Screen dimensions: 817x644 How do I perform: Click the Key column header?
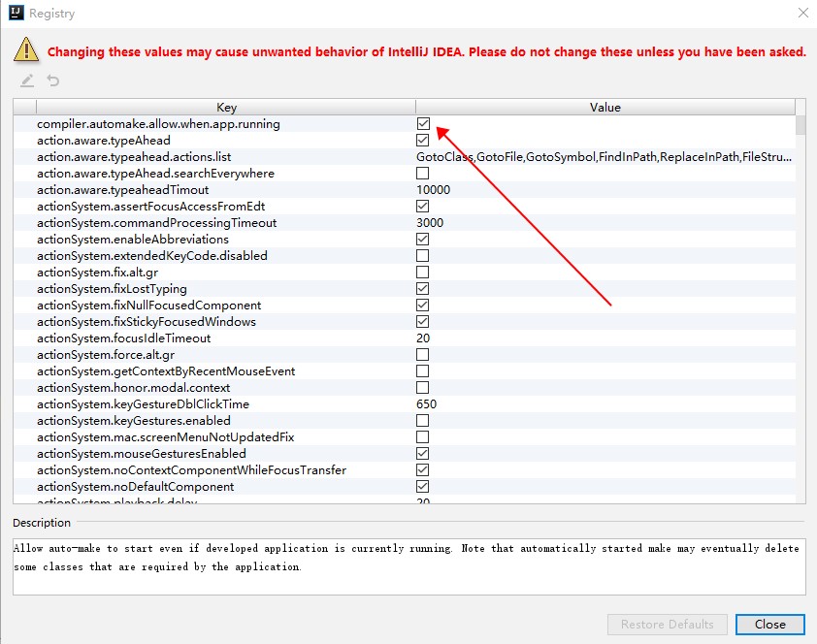coord(226,108)
